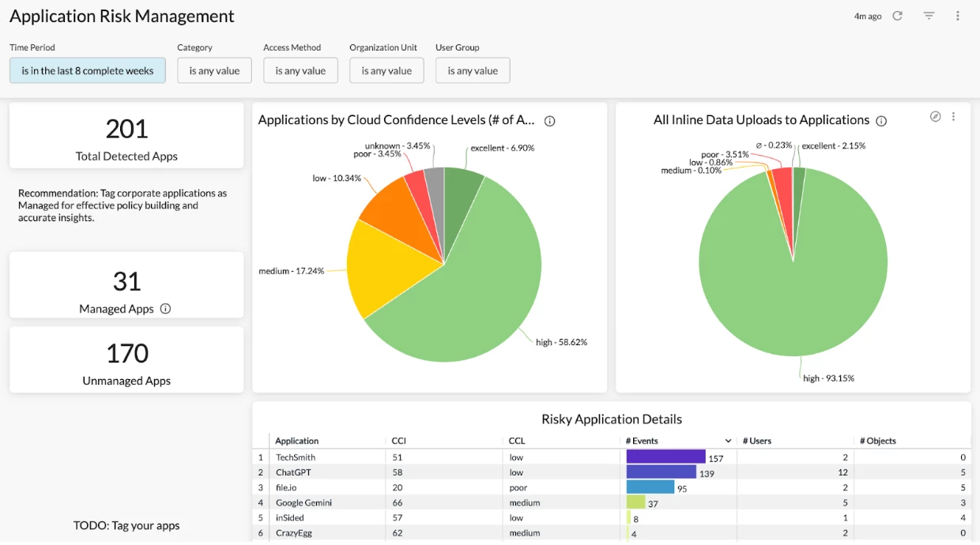Click the file.io events bar showing 95
Screen dimensions: 980x545
click(x=650, y=487)
